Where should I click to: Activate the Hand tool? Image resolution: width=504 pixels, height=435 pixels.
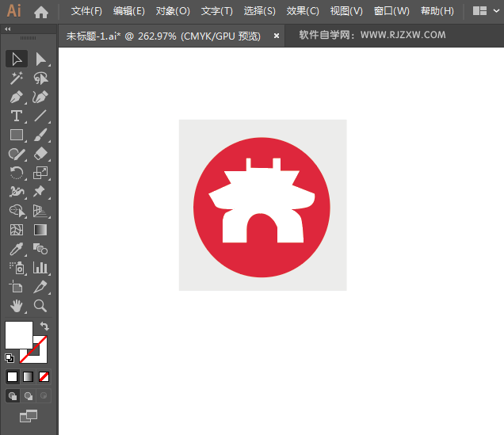coord(17,306)
